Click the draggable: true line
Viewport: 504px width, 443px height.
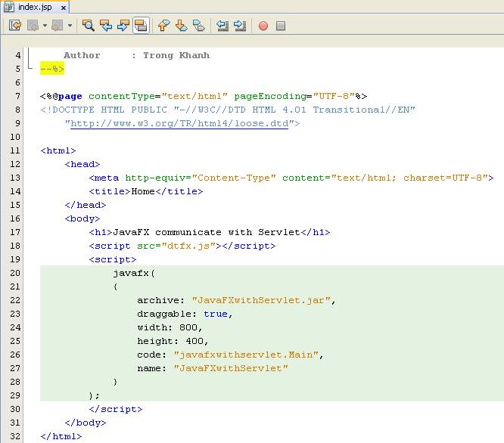click(185, 314)
